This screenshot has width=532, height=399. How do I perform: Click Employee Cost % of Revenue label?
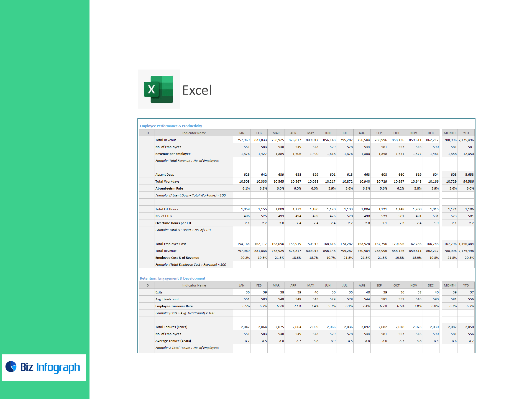click(x=177, y=258)
